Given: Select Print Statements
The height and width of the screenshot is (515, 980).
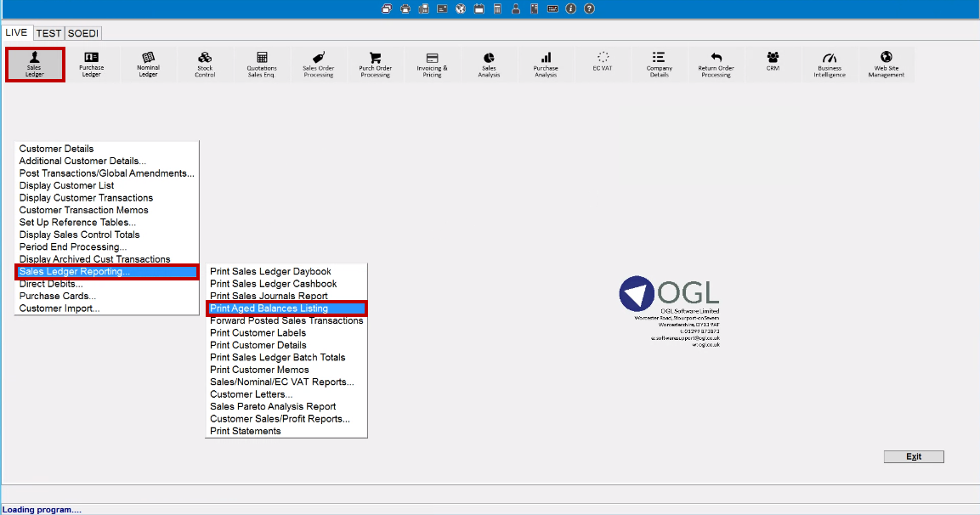Looking at the screenshot, I should pyautogui.click(x=286, y=431).
